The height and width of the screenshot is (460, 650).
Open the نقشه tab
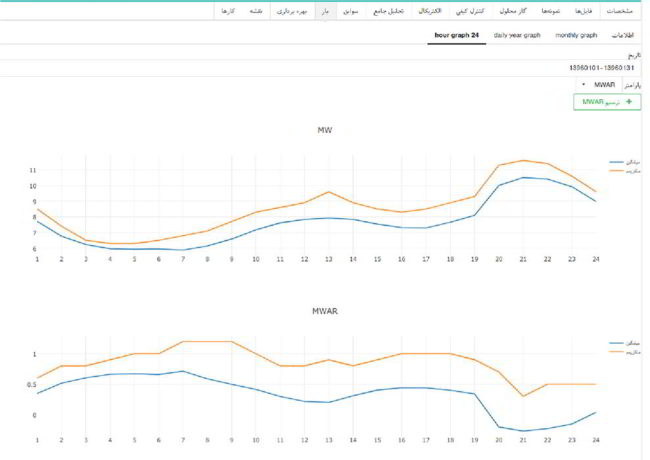255,11
